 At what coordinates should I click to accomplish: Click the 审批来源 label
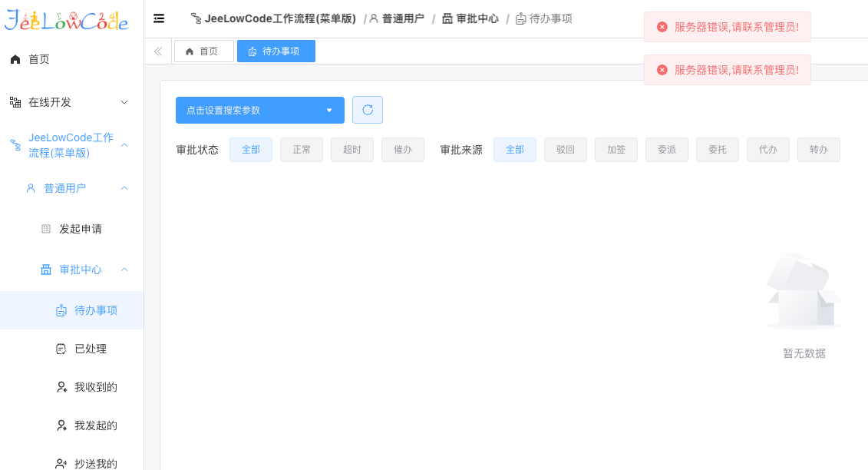point(461,151)
